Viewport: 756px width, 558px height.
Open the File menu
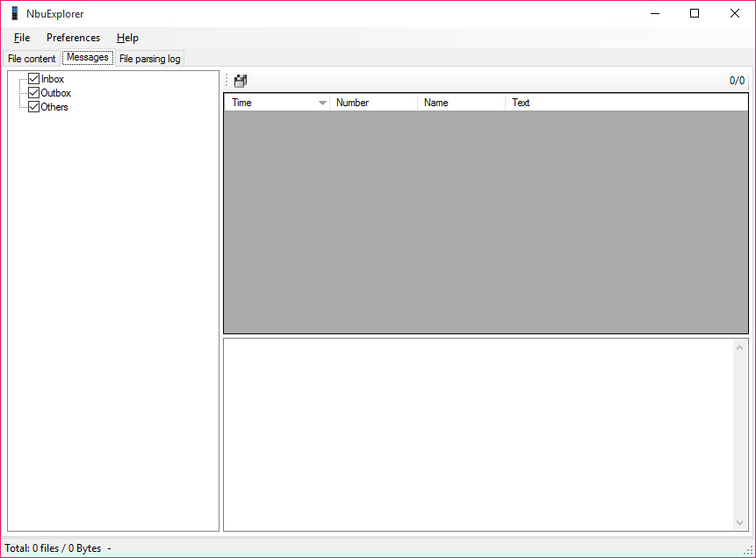pyautogui.click(x=22, y=38)
